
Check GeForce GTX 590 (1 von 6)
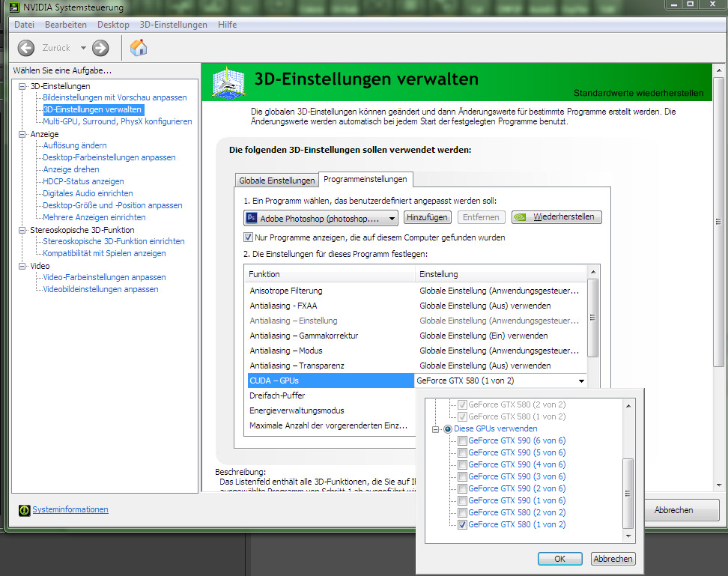(x=462, y=501)
